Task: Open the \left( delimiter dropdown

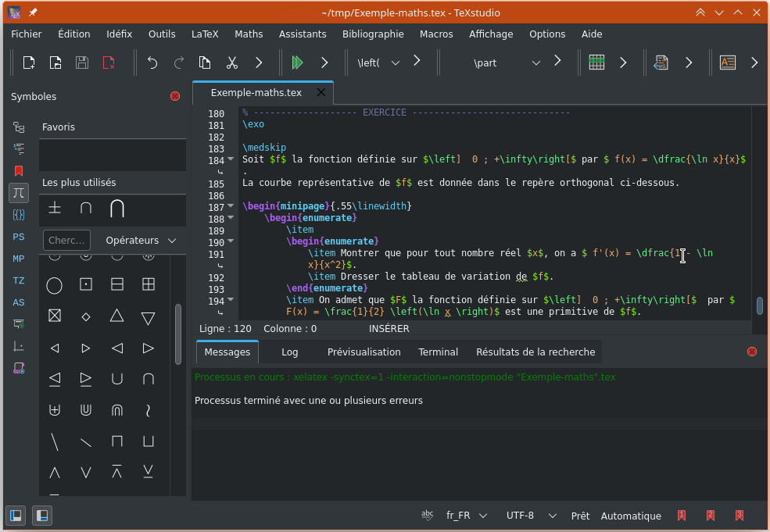Action: [378, 62]
